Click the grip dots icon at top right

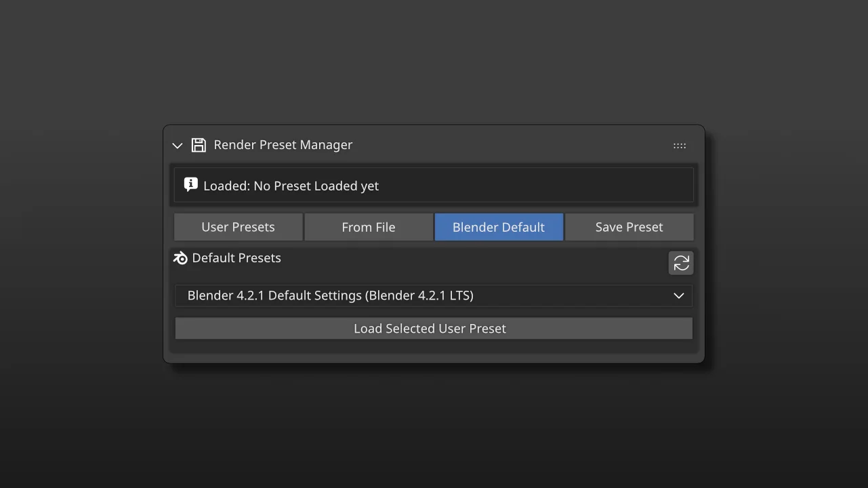coord(680,145)
